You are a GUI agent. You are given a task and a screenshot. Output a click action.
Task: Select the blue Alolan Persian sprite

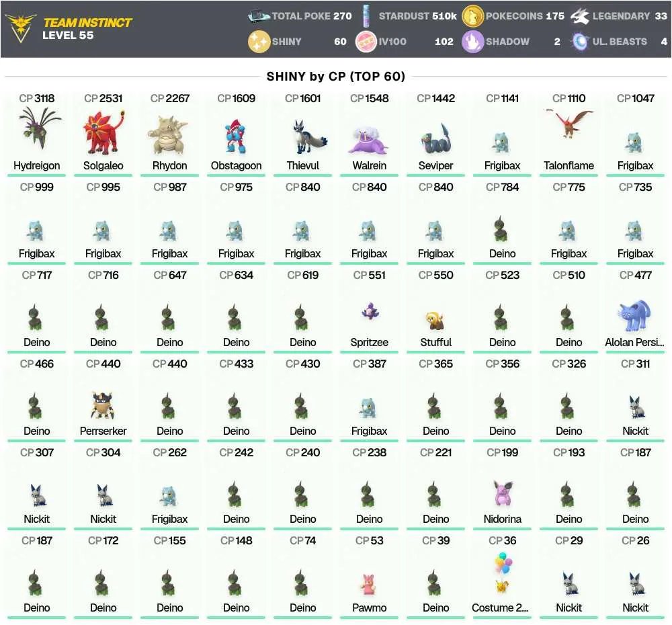pyautogui.click(x=634, y=315)
